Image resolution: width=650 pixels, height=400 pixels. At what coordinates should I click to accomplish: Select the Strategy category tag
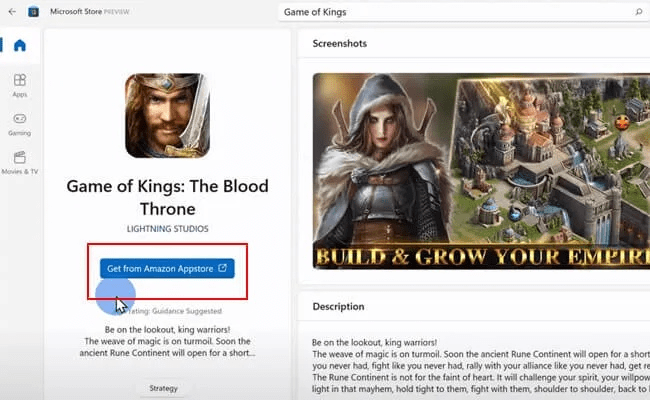(x=163, y=388)
